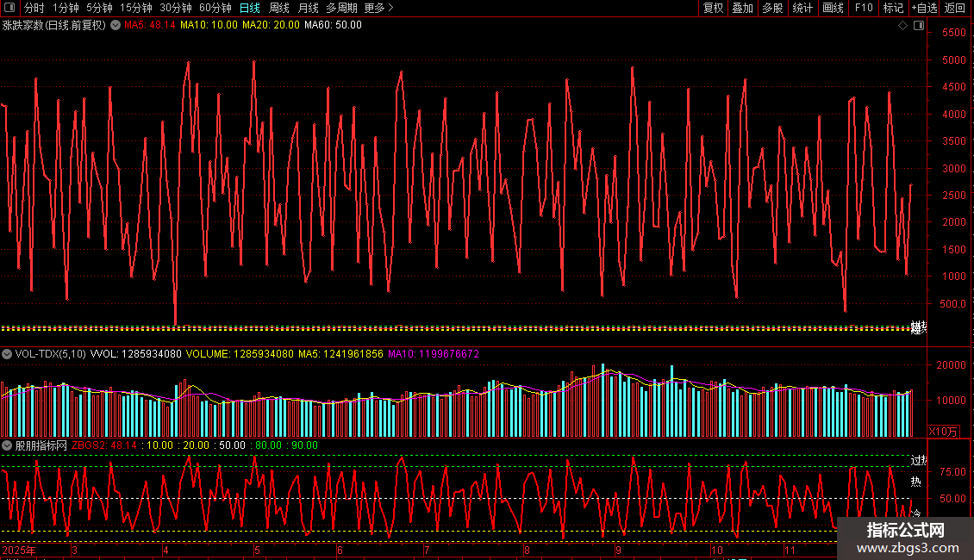Image resolution: width=974 pixels, height=560 pixels.
Task: Click the X10万 volume unit label
Action: 943,431
